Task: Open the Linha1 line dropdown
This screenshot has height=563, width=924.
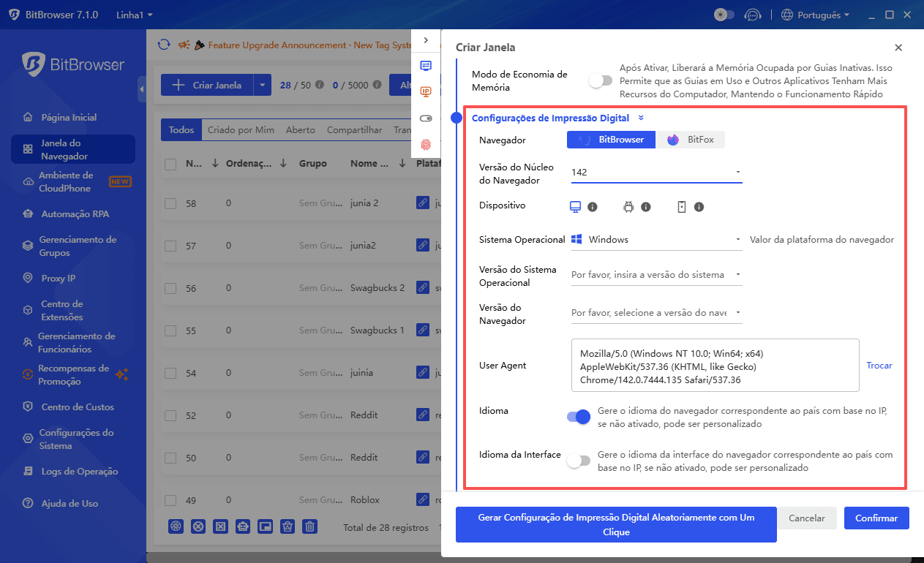Action: pos(135,15)
